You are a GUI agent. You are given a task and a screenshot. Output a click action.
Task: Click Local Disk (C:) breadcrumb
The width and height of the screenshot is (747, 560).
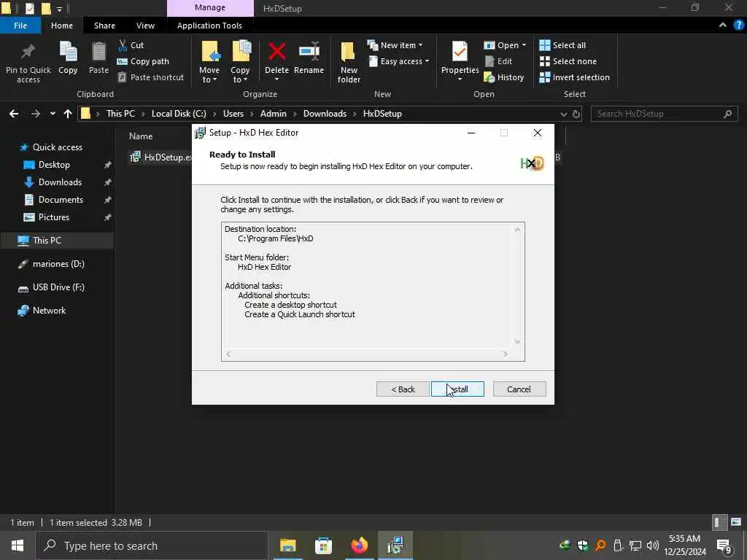tap(179, 114)
